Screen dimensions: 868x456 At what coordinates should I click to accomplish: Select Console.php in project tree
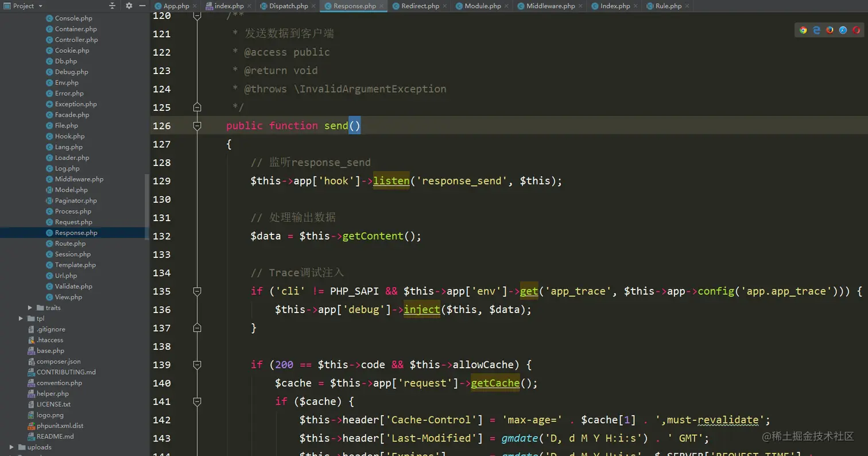(x=73, y=18)
